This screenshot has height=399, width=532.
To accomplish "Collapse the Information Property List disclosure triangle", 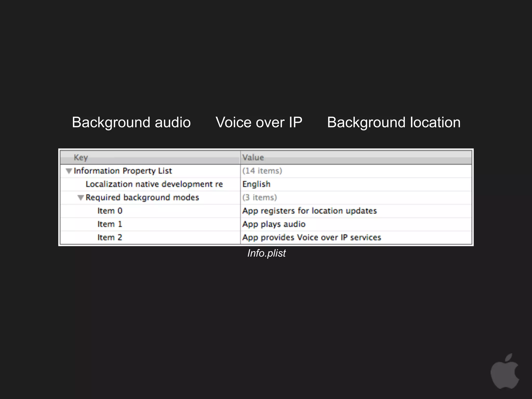I will [x=69, y=171].
